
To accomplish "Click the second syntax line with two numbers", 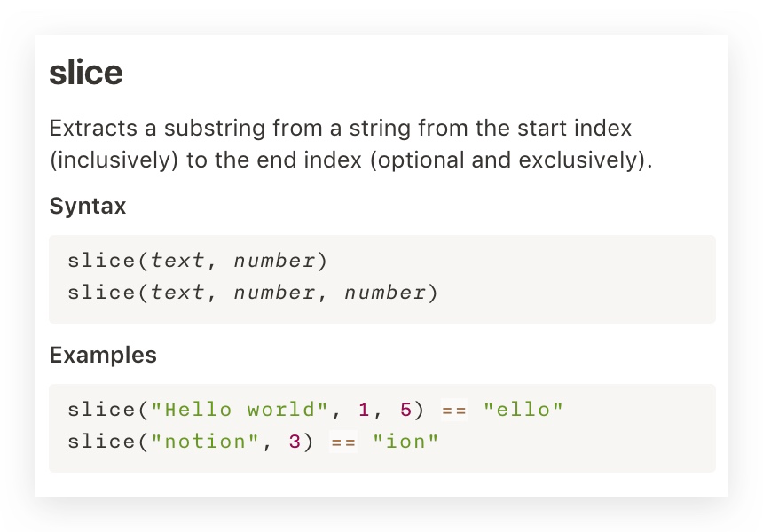I will tap(253, 293).
